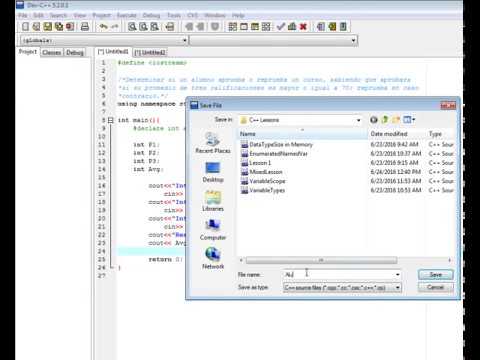Expand the Save as type dropdown
Image resolution: width=480 pixels, height=360 pixels.
[x=398, y=288]
